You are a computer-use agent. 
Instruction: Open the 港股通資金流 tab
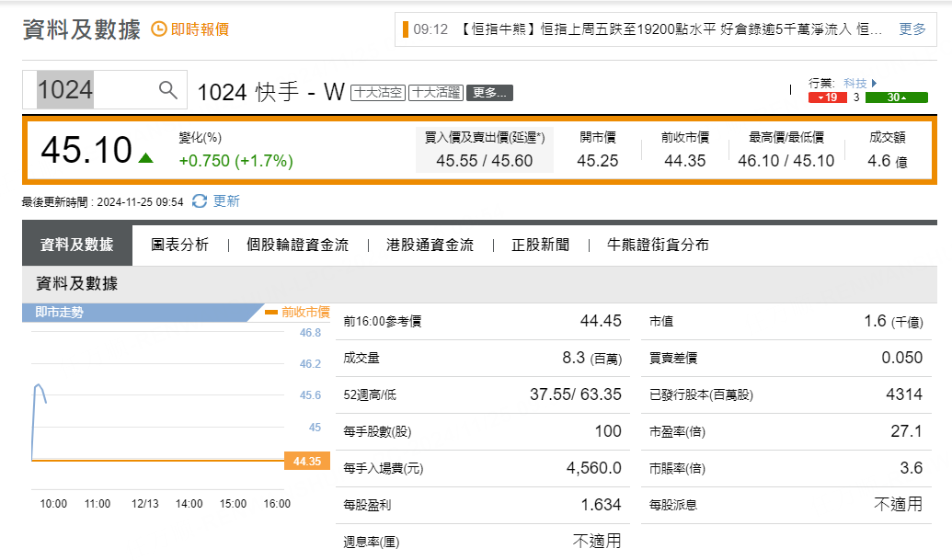[430, 245]
